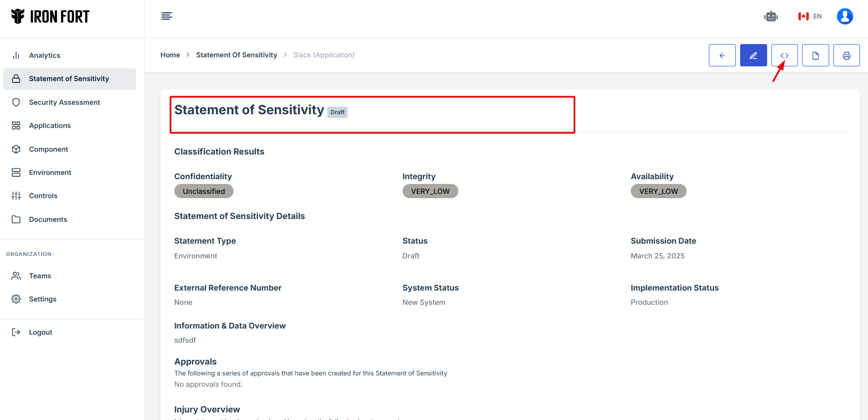Open the robot assistant icon
The image size is (868, 420).
pyautogui.click(x=771, y=17)
